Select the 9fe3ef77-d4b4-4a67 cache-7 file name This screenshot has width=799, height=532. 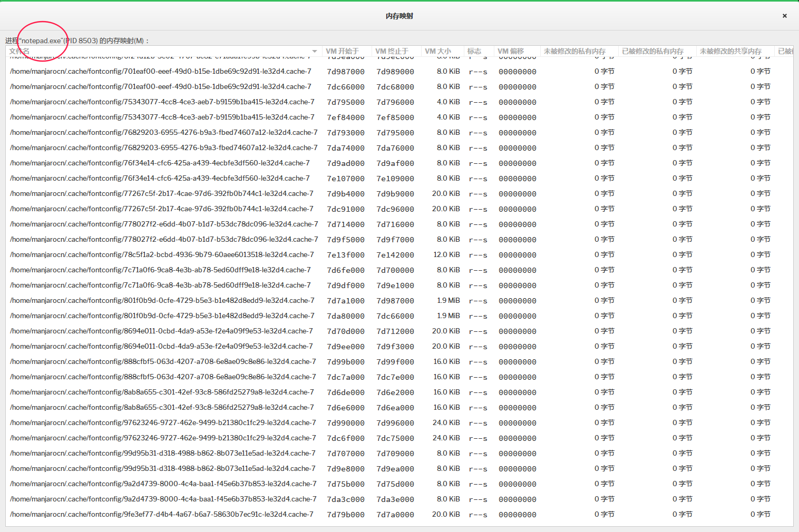(161, 514)
